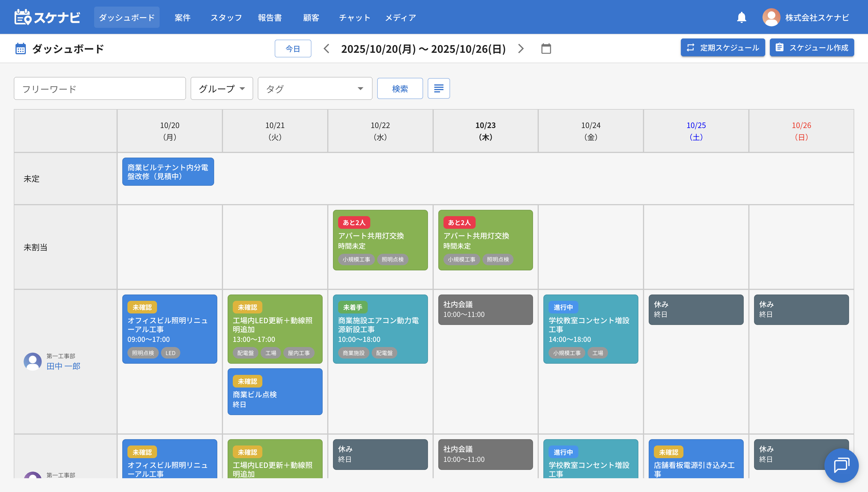
Task: Open the 定期スケジュール button
Action: pyautogui.click(x=723, y=48)
